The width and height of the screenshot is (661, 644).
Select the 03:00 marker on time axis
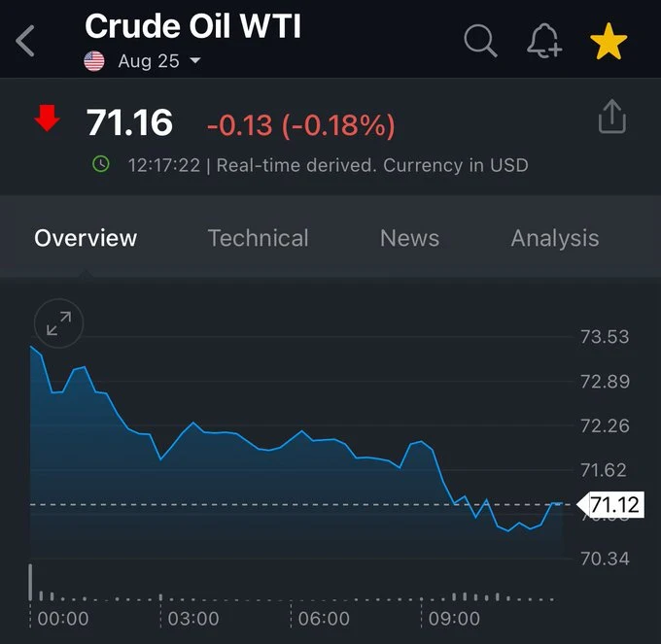[193, 619]
